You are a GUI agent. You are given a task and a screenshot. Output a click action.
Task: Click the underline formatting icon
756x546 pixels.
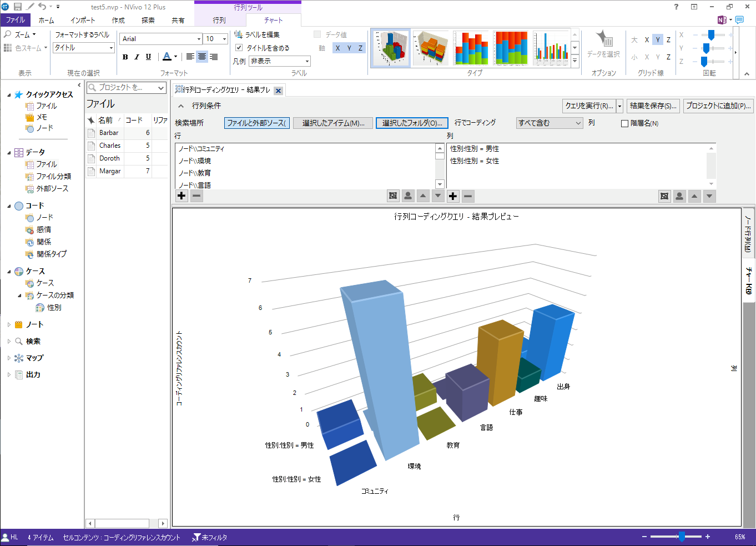point(148,57)
